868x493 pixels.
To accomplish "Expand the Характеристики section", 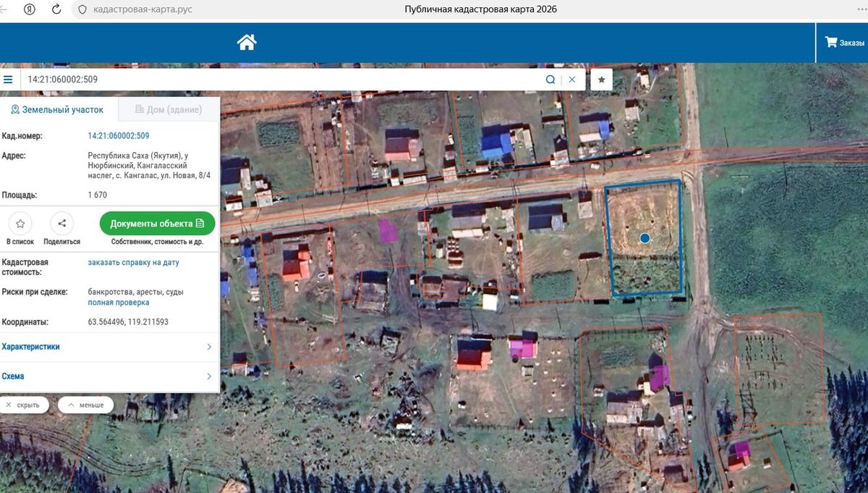I will pos(109,347).
